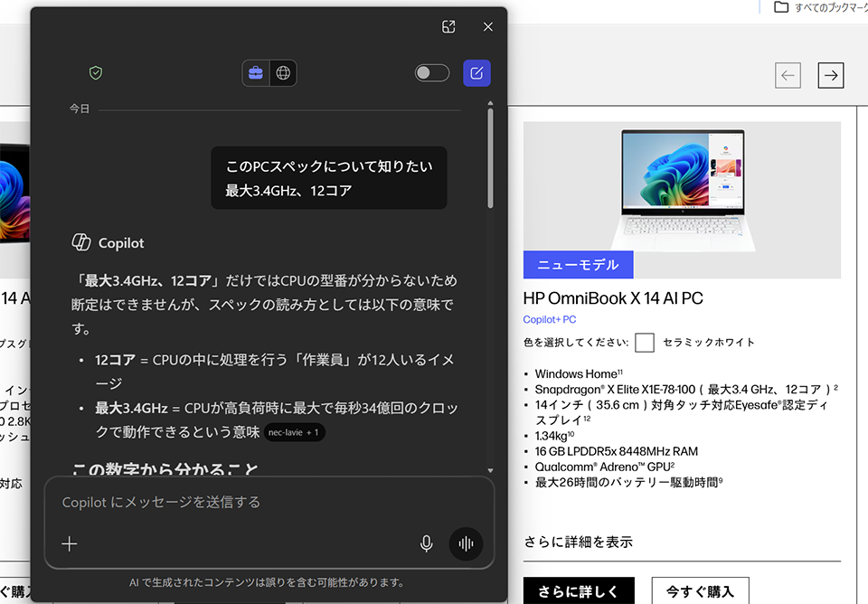Click the Copilot message input field
868x604 pixels.
coord(269,502)
